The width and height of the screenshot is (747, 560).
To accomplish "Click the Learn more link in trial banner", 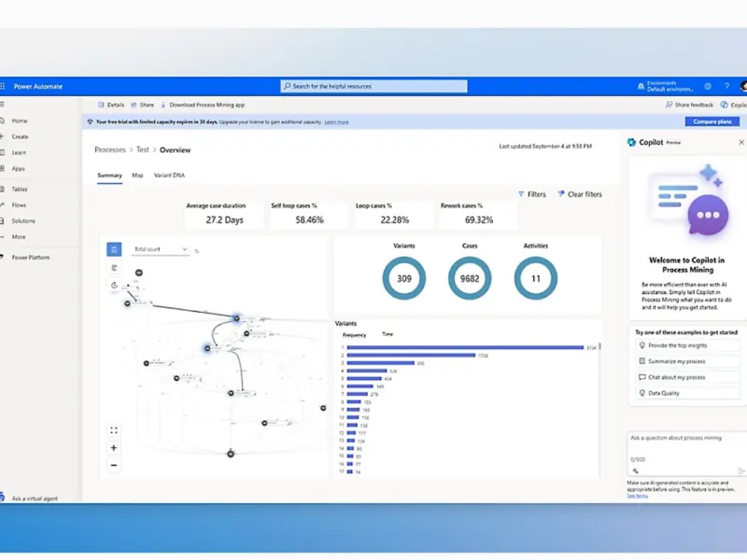I will click(336, 121).
